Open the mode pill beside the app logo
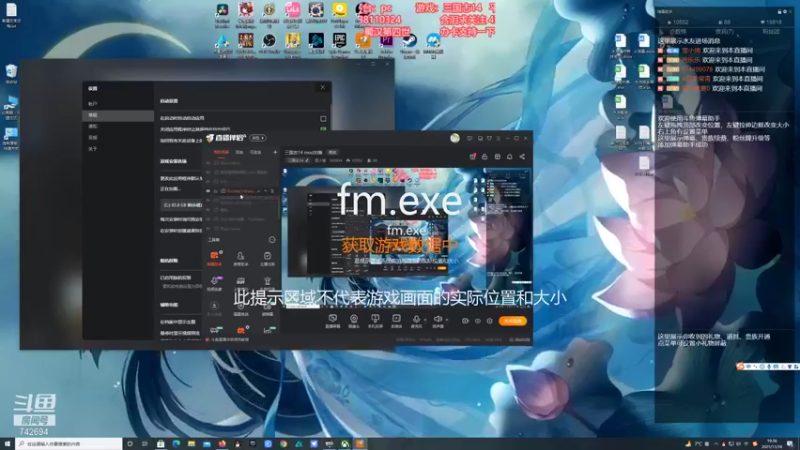Screen dimensions: 800x450 [258, 138]
